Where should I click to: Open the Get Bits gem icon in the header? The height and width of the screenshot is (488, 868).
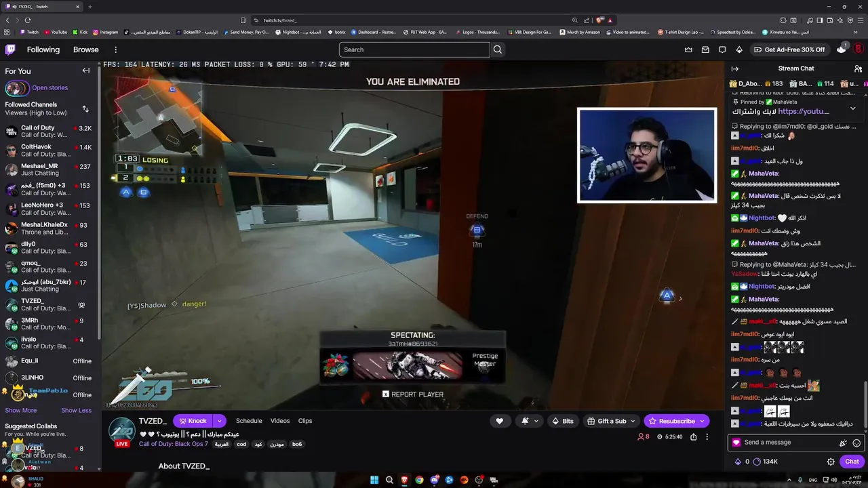(x=739, y=49)
